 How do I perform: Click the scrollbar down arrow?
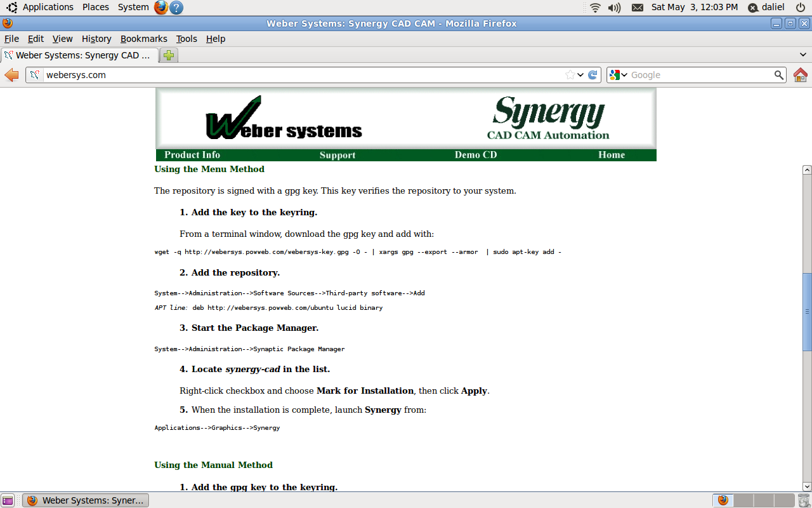coord(807,486)
